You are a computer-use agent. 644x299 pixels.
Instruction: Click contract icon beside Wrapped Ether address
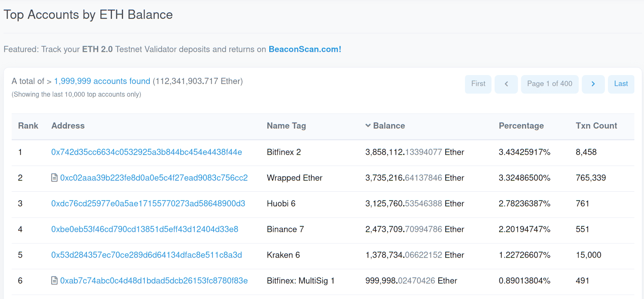(54, 178)
